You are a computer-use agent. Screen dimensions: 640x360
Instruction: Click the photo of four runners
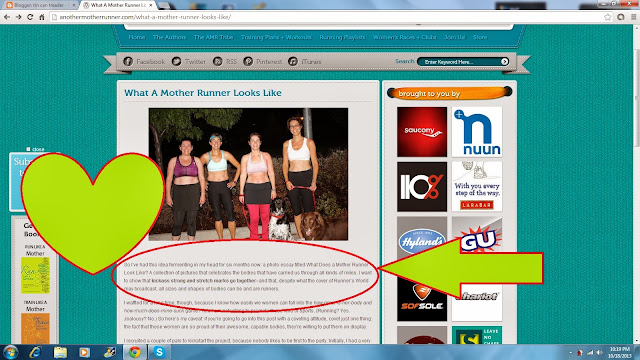[x=248, y=174]
